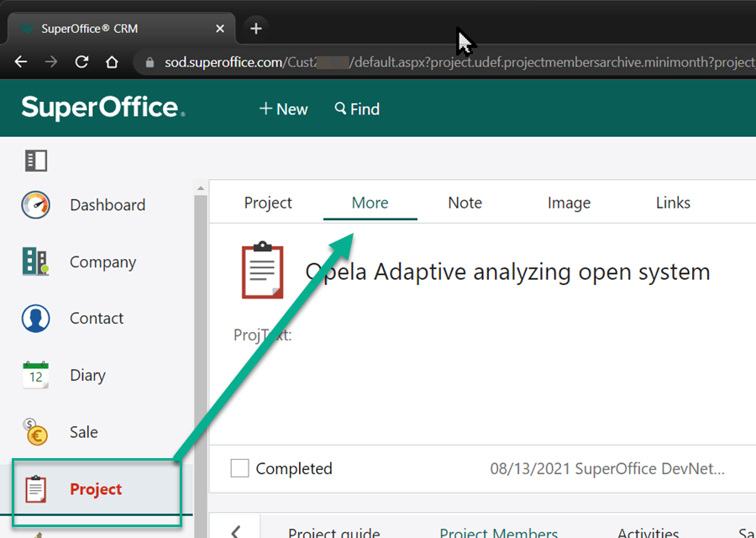
Task: Open a new browser tab
Action: point(256,29)
